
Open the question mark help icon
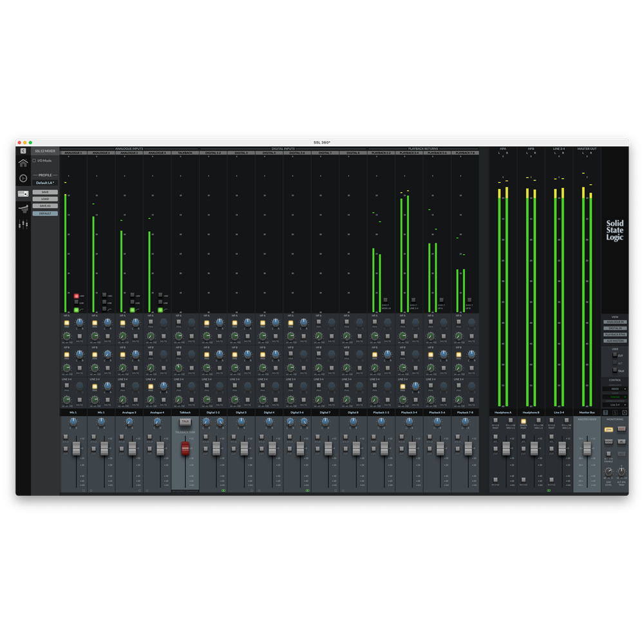[605, 412]
